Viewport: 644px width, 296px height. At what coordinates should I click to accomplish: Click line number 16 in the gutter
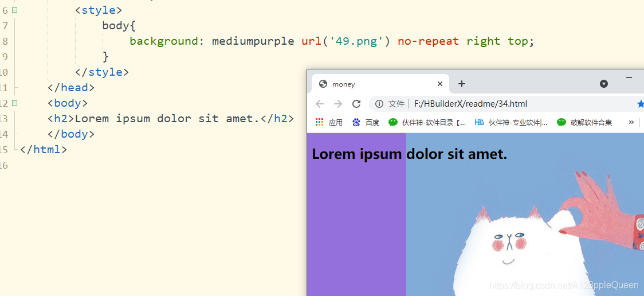(4, 165)
